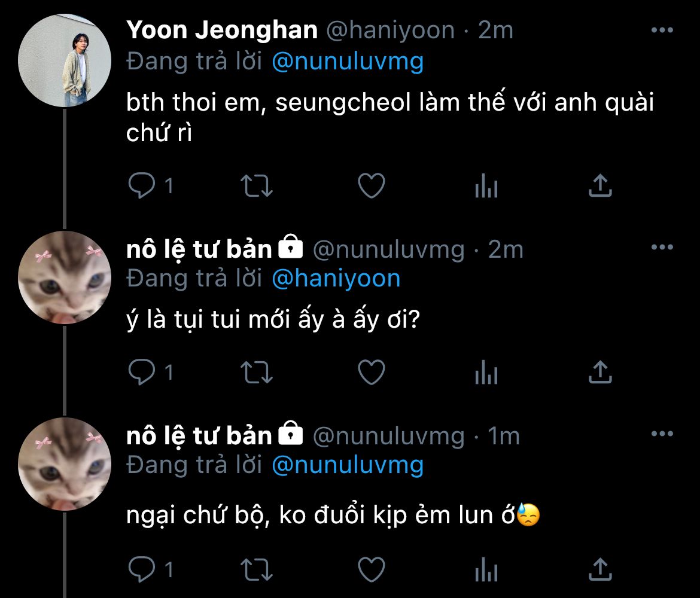Open @nunuluvmg mention in Jeonghan's reply
The height and width of the screenshot is (598, 700).
pos(347,61)
